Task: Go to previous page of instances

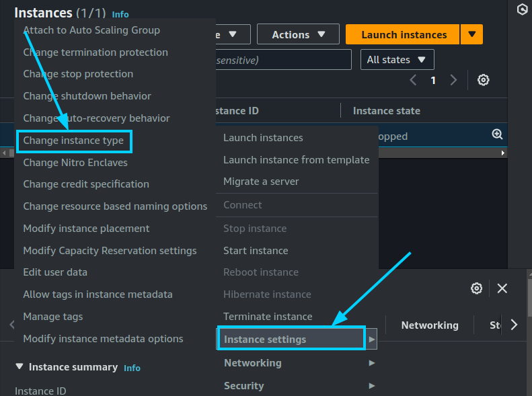Action: point(413,80)
